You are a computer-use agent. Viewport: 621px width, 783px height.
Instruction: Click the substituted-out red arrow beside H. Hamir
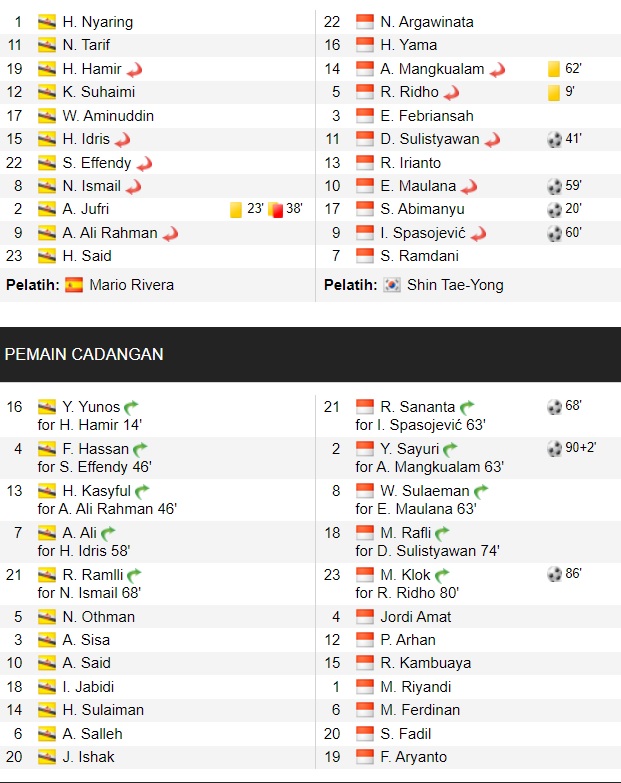click(134, 69)
